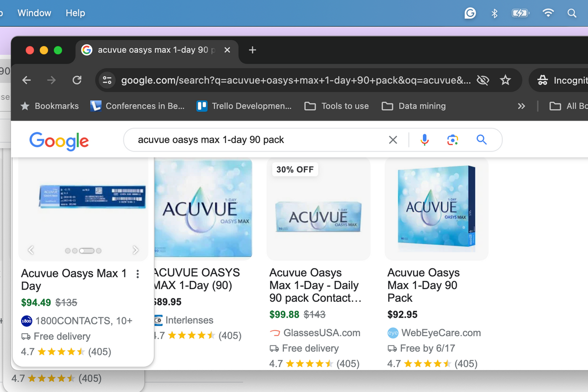Open Acuvue Oasys Max 1-Day 90 Pack listing

pyautogui.click(x=423, y=286)
